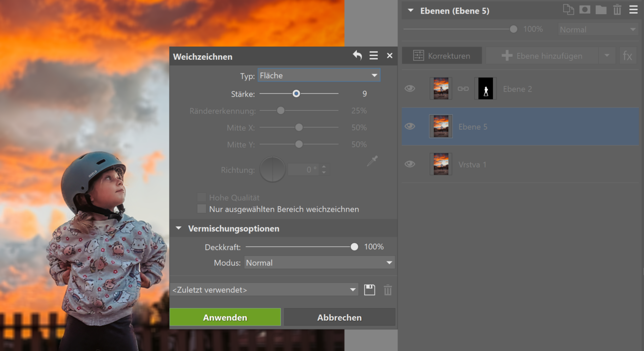Click the folder group icon in Ebenen header
644x351 pixels.
point(601,10)
